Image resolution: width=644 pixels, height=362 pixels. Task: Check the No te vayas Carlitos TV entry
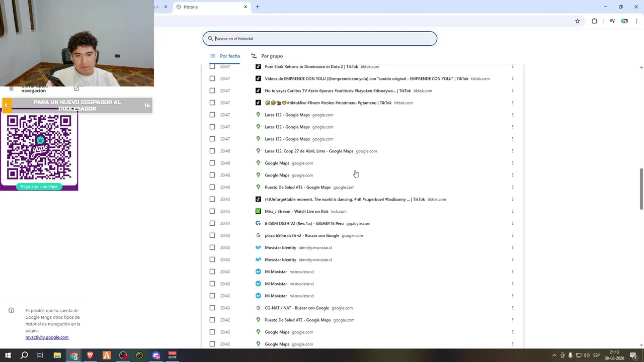[x=212, y=90]
